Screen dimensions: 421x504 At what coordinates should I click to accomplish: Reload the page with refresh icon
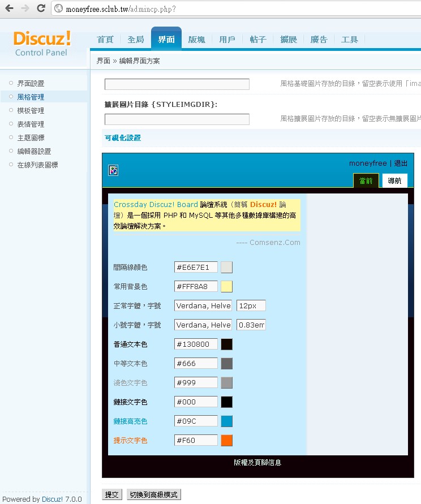point(41,8)
